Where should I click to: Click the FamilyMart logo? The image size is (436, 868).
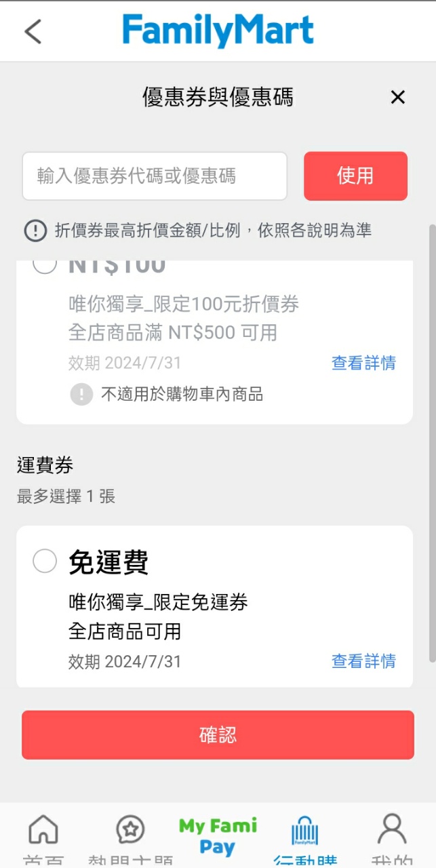pyautogui.click(x=218, y=31)
